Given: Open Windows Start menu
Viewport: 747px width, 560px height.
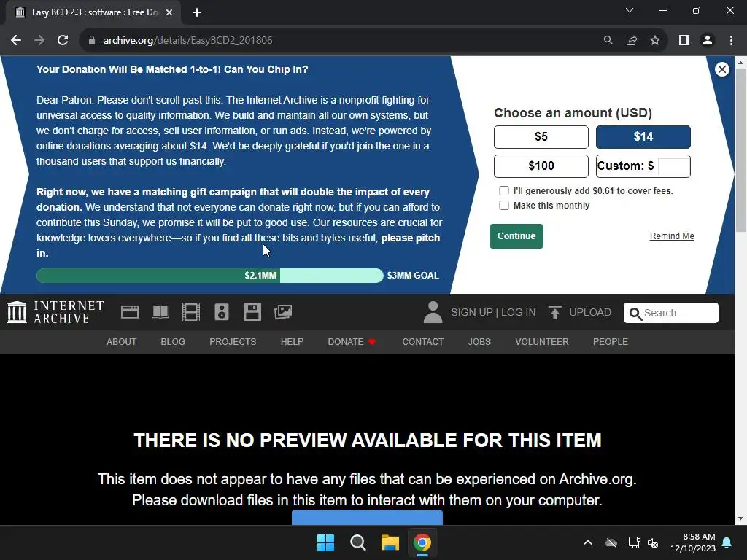Looking at the screenshot, I should [x=326, y=542].
